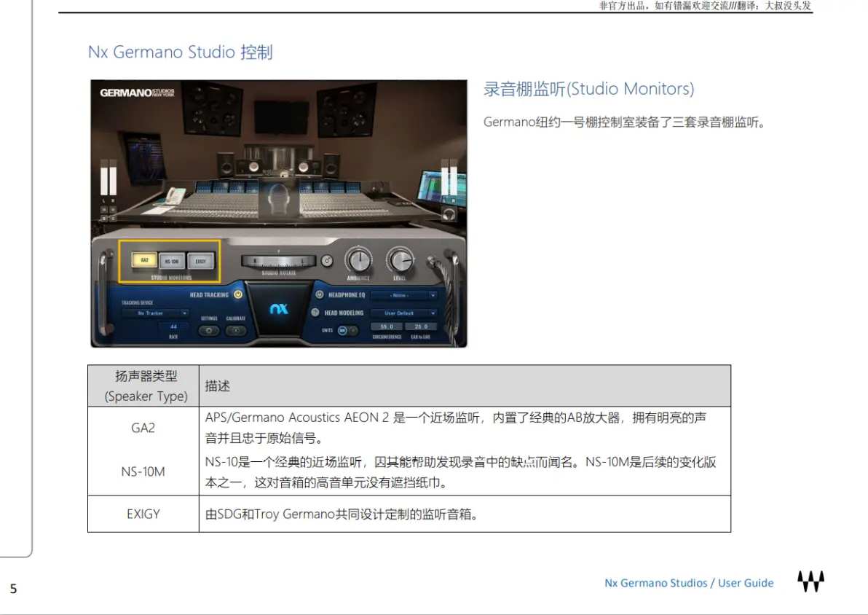The height and width of the screenshot is (615, 868).
Task: Click the Head Modeling dropdown arrow
Action: pos(433,313)
